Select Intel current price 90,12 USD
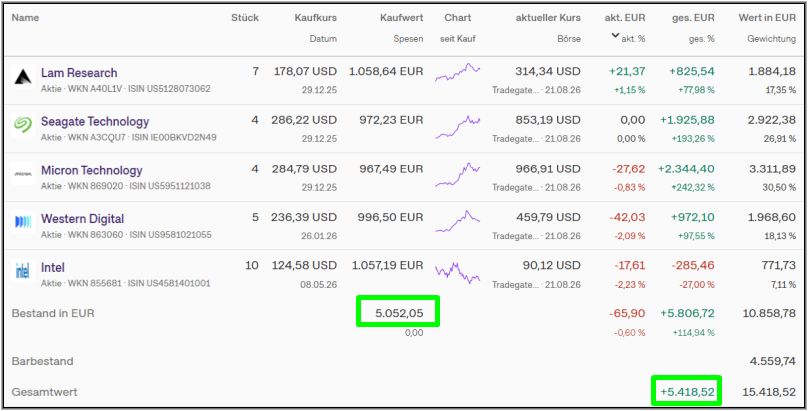 [552, 266]
